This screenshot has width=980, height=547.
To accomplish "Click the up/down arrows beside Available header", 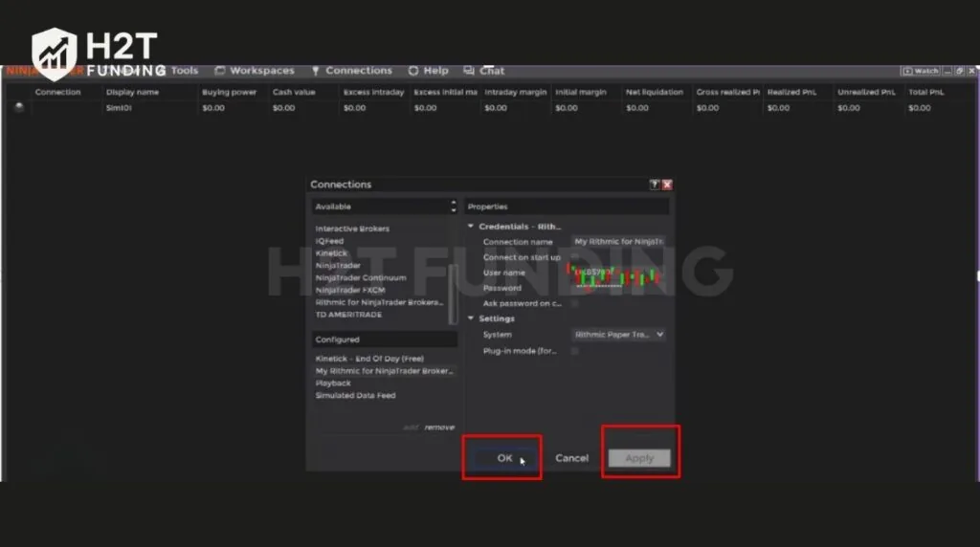I will (x=453, y=206).
